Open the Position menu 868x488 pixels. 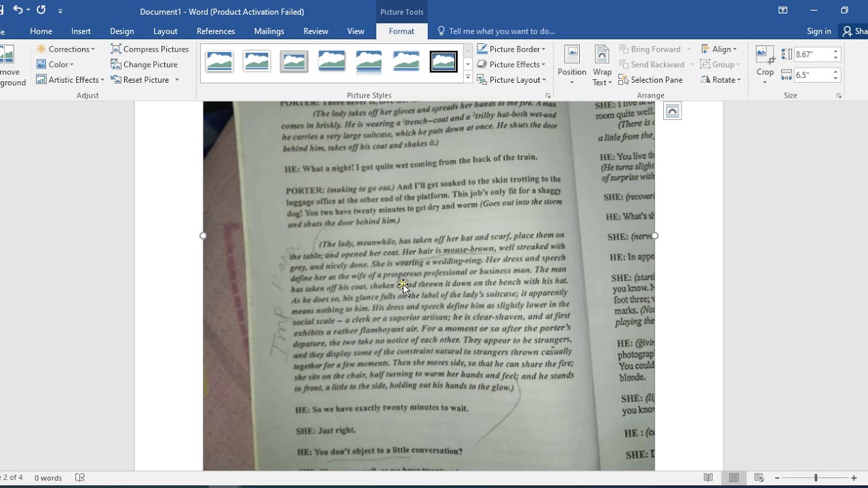pyautogui.click(x=572, y=66)
